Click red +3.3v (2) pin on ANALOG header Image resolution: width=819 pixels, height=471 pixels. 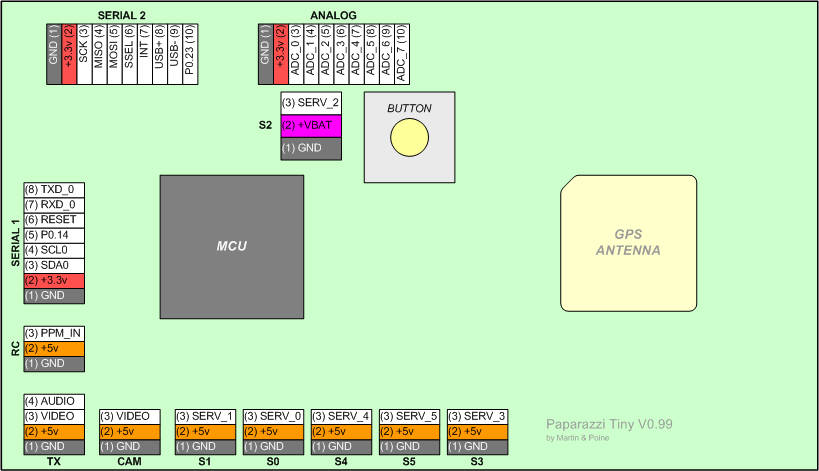coord(280,54)
